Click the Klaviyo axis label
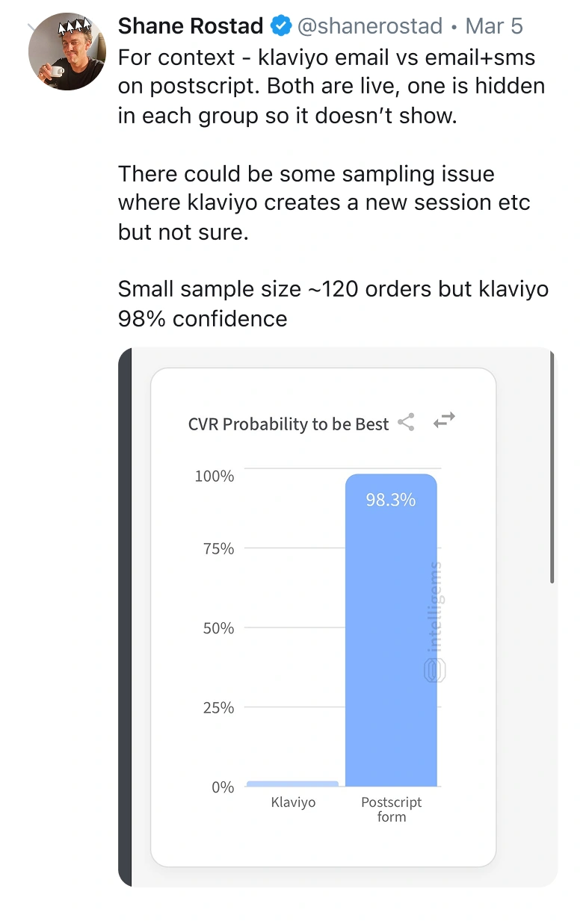 coord(293,802)
